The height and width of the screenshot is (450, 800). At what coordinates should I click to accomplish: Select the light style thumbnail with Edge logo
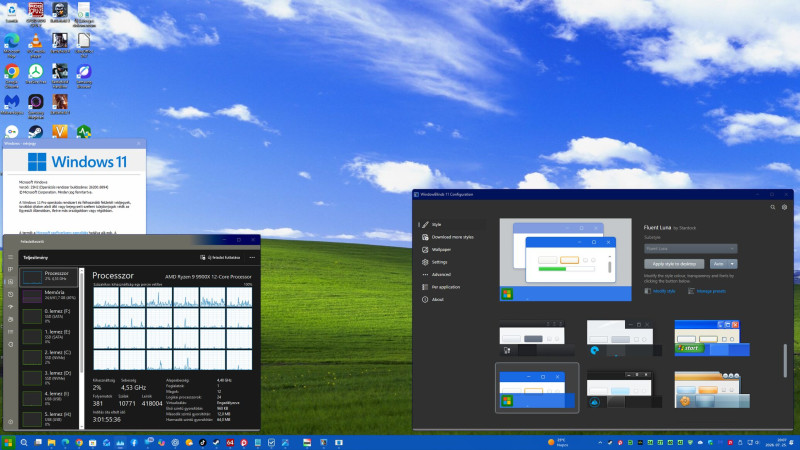pos(624,338)
